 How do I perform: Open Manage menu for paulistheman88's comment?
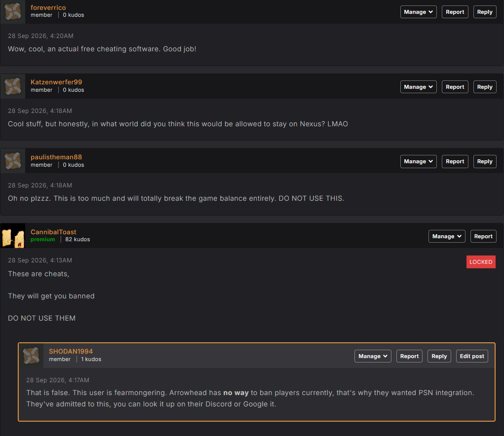point(418,161)
